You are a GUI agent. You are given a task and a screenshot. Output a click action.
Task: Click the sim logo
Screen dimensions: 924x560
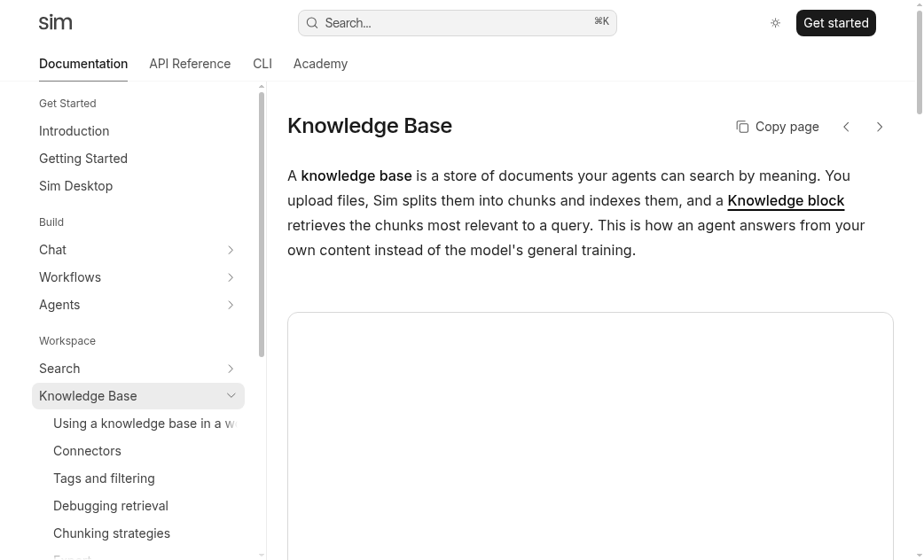coord(55,23)
